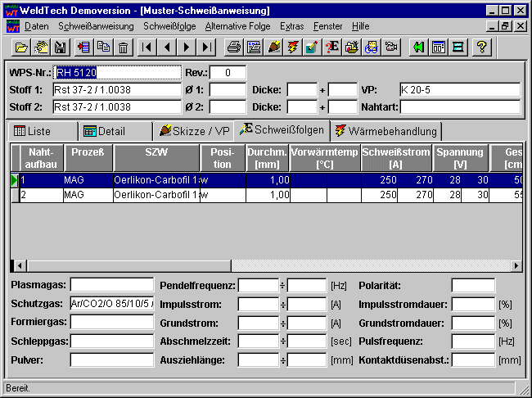532x398 pixels.
Task: Click the question mark help icon
Action: [x=481, y=47]
